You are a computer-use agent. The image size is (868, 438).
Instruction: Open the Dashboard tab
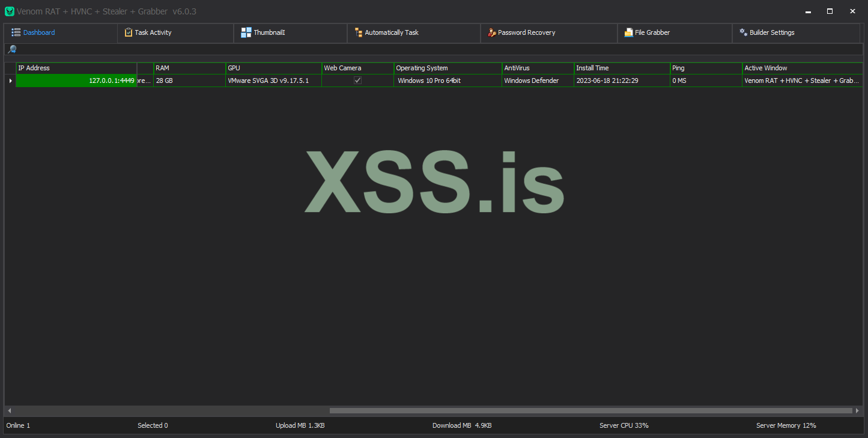click(x=61, y=33)
